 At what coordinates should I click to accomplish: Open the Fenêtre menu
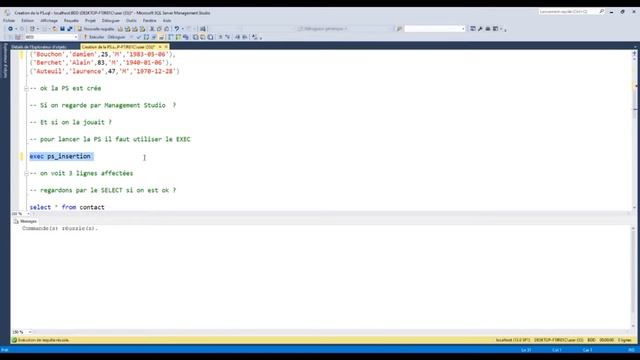click(x=149, y=20)
